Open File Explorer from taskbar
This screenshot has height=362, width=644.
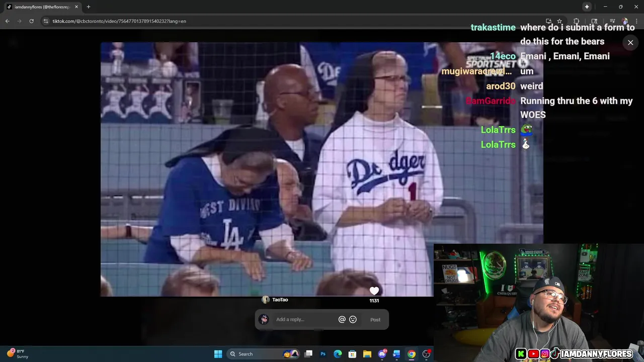[367, 354]
